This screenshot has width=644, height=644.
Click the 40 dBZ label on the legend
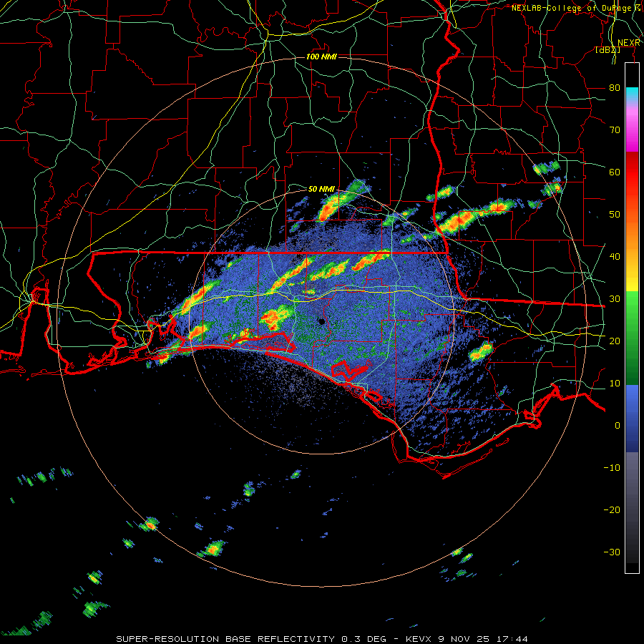point(615,257)
